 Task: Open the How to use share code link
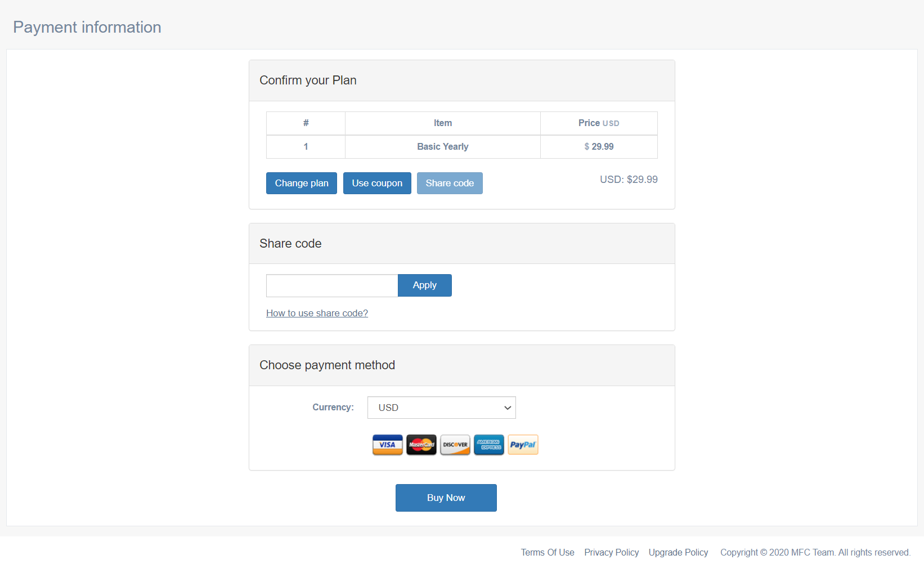(317, 314)
